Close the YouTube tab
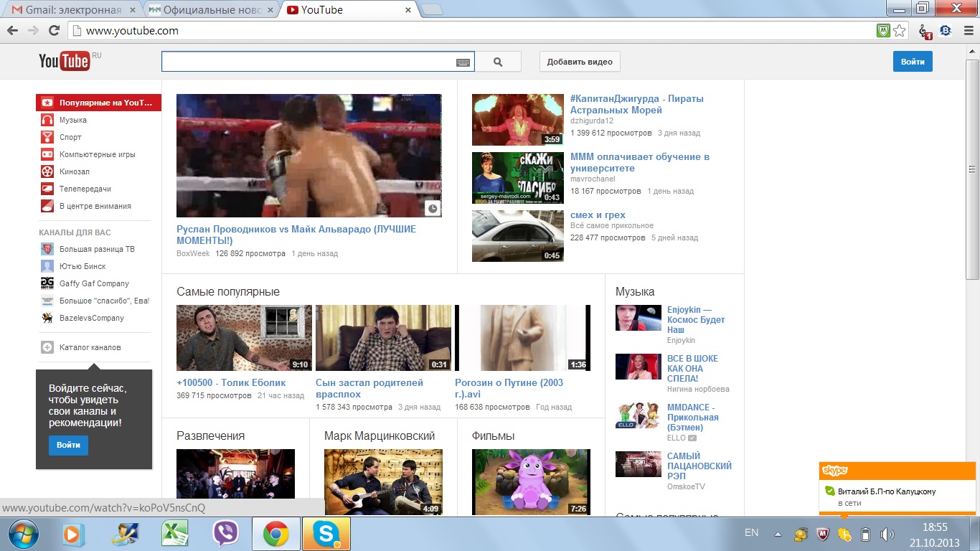This screenshot has height=551, width=980. pyautogui.click(x=407, y=10)
